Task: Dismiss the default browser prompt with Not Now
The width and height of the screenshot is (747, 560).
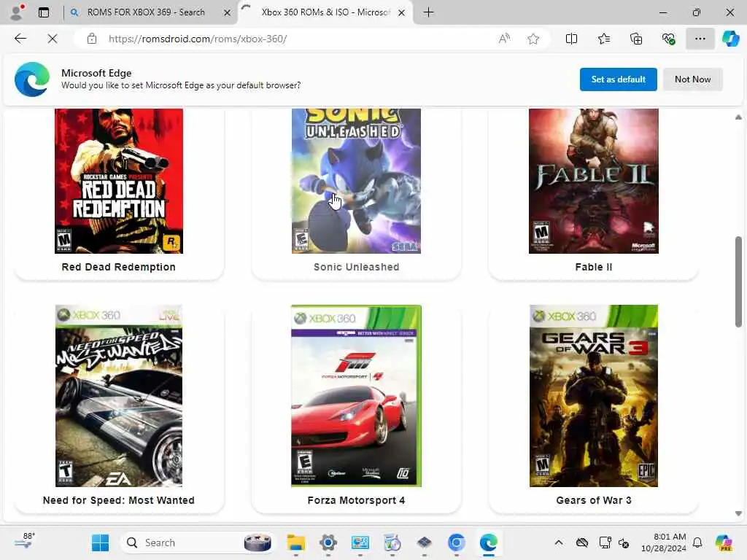Action: pos(693,79)
